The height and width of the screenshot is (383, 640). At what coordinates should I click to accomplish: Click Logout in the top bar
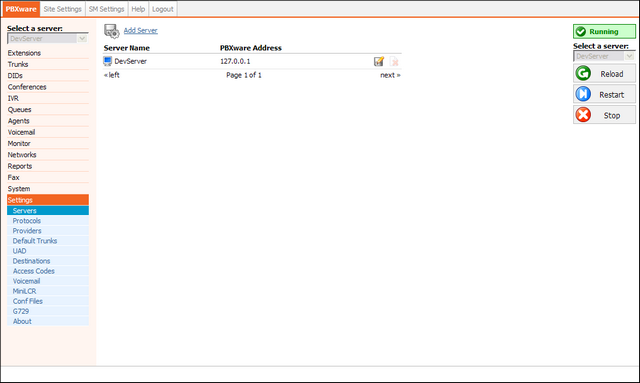pos(163,9)
